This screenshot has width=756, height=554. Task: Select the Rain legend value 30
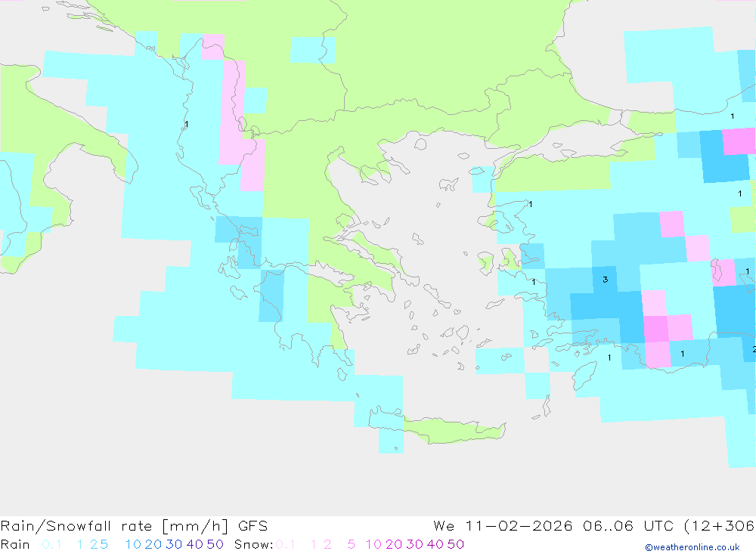[x=174, y=544]
